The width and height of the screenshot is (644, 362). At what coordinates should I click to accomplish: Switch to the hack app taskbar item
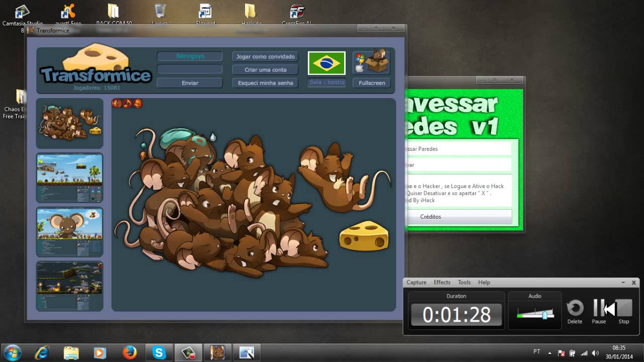pyautogui.click(x=247, y=353)
